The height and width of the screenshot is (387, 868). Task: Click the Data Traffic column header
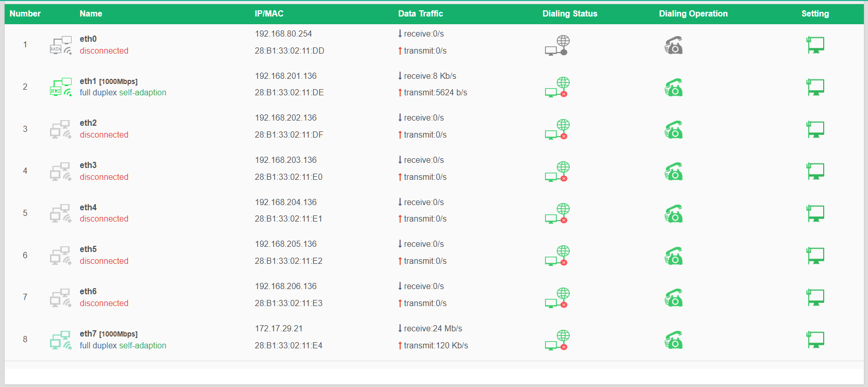[420, 14]
